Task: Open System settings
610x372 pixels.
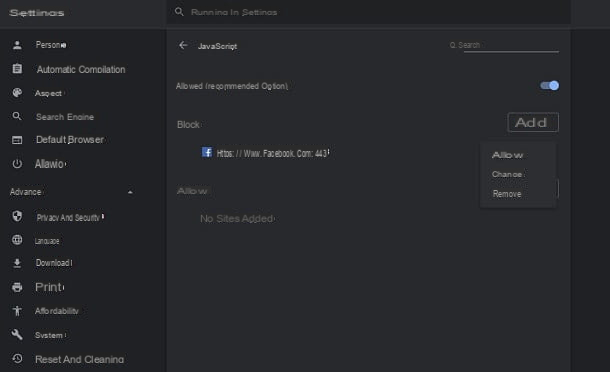Action: click(x=50, y=335)
